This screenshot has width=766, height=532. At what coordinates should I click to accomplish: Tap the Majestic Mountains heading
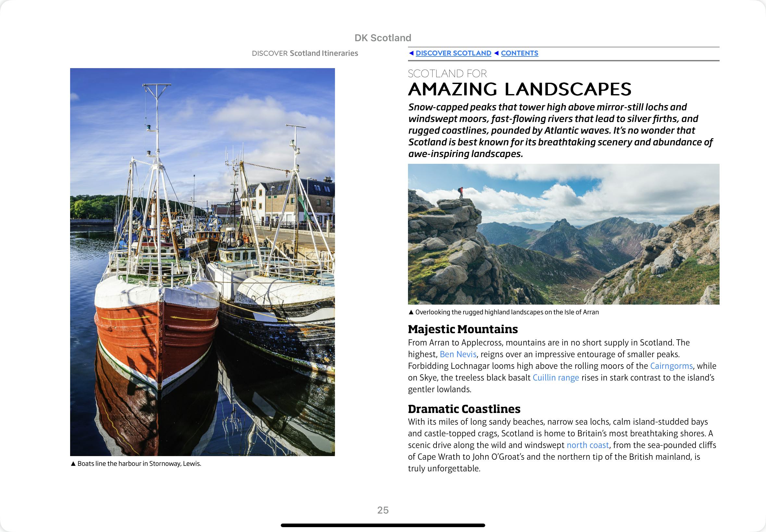click(463, 329)
